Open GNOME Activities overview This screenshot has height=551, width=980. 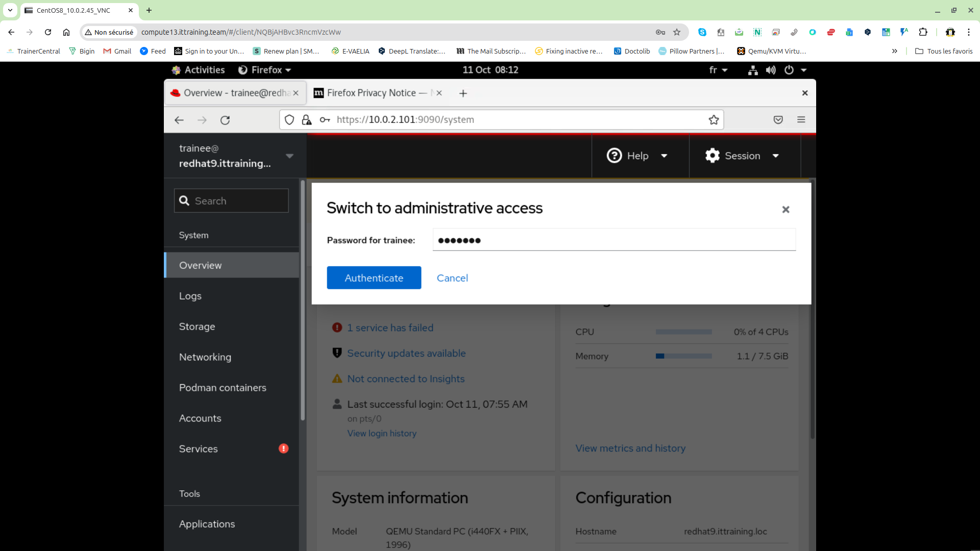click(x=199, y=70)
